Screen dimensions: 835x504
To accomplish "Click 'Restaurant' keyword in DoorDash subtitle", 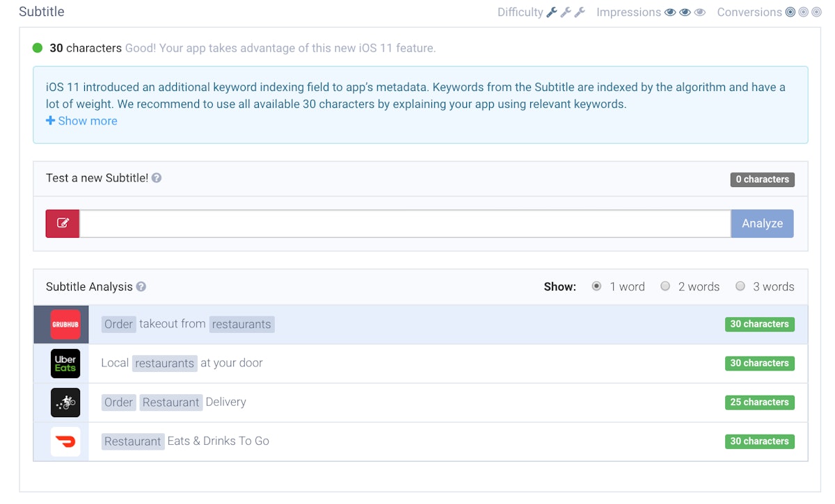I will pos(133,441).
